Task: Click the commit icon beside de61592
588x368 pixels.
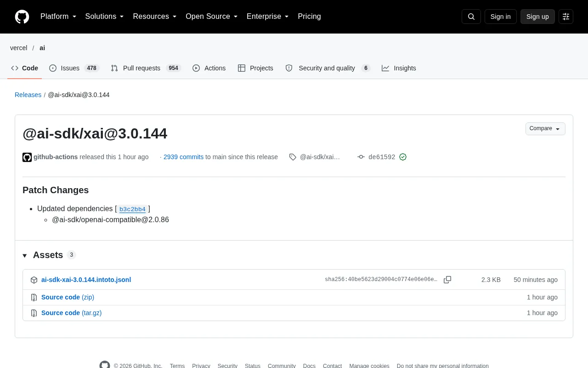Action: coord(361,157)
